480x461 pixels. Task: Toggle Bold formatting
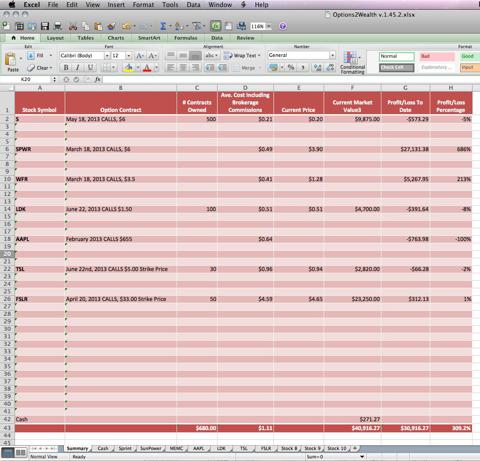coord(66,68)
